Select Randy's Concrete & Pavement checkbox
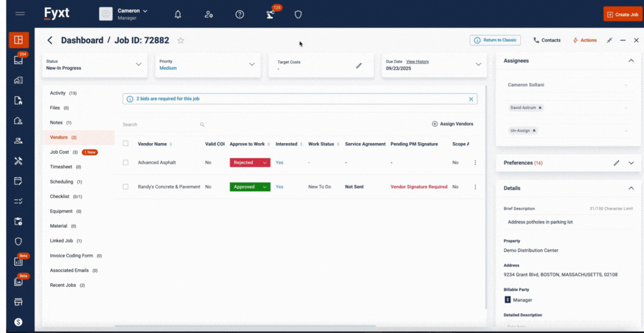 coord(126,187)
